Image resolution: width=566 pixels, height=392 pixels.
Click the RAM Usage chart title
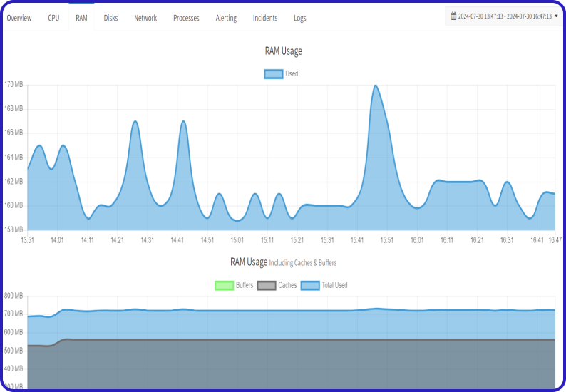click(x=283, y=51)
